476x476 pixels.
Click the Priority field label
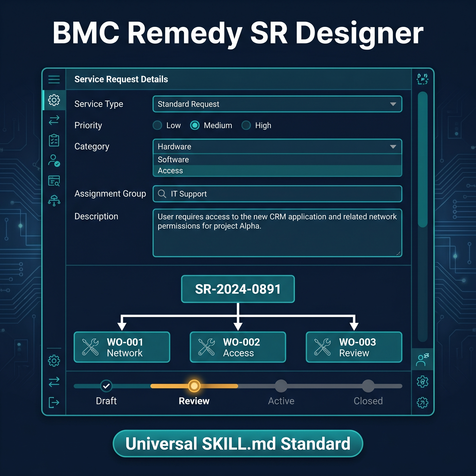88,125
